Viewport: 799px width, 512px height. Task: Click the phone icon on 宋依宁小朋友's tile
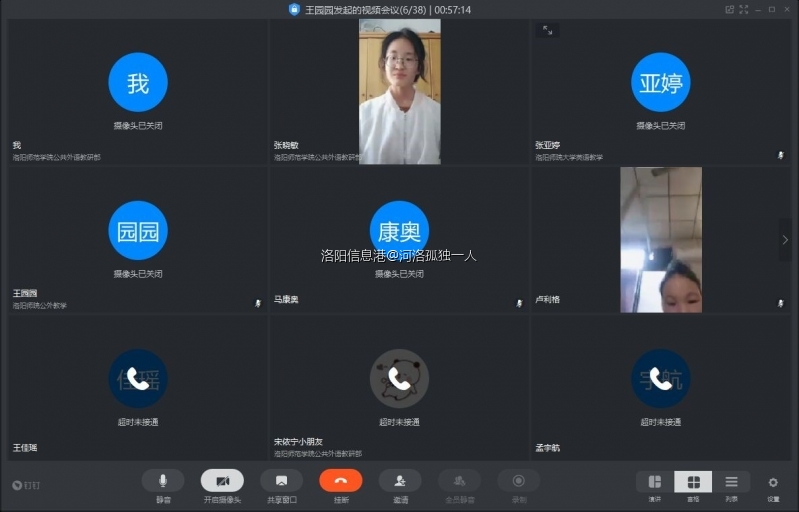[x=399, y=379]
